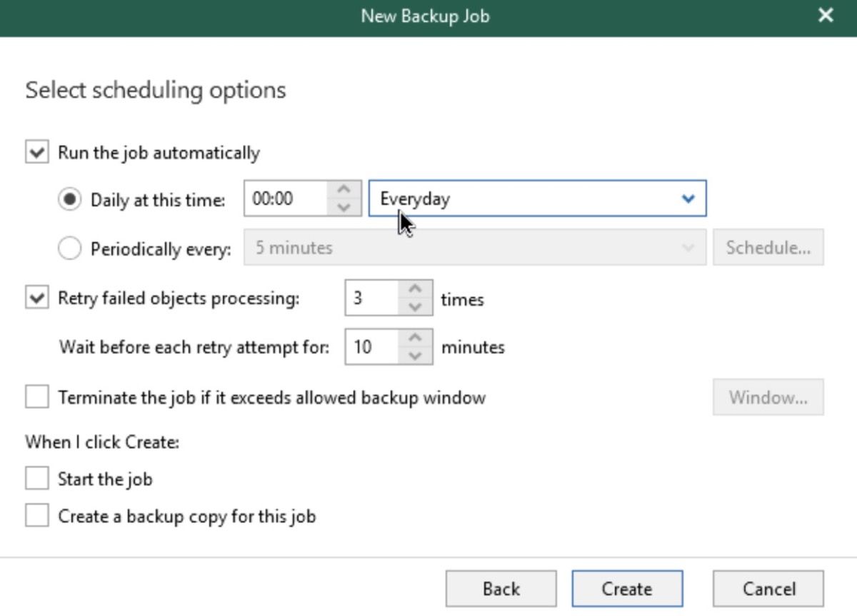This screenshot has height=616, width=857.
Task: Close the New Backup Job dialog
Action: coord(826,15)
